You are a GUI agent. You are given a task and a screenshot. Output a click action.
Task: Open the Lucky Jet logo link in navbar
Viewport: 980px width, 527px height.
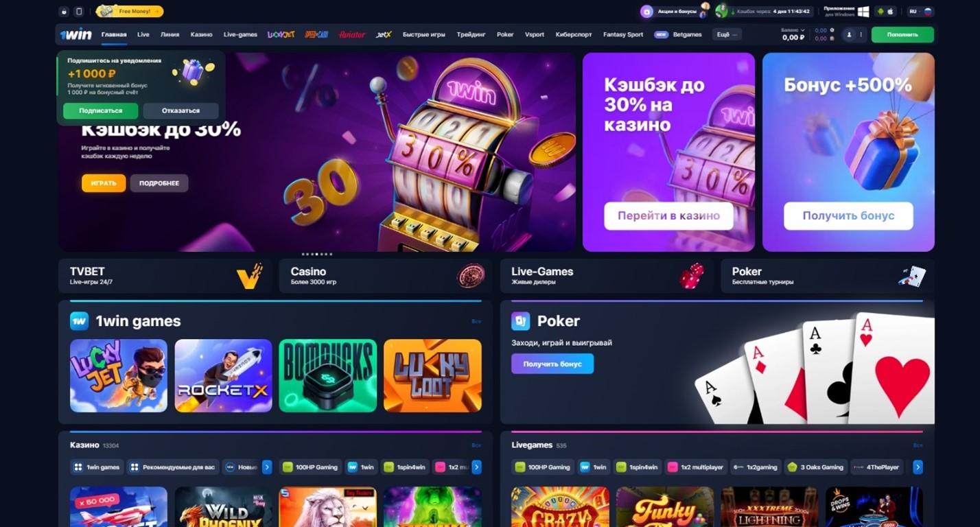281,34
